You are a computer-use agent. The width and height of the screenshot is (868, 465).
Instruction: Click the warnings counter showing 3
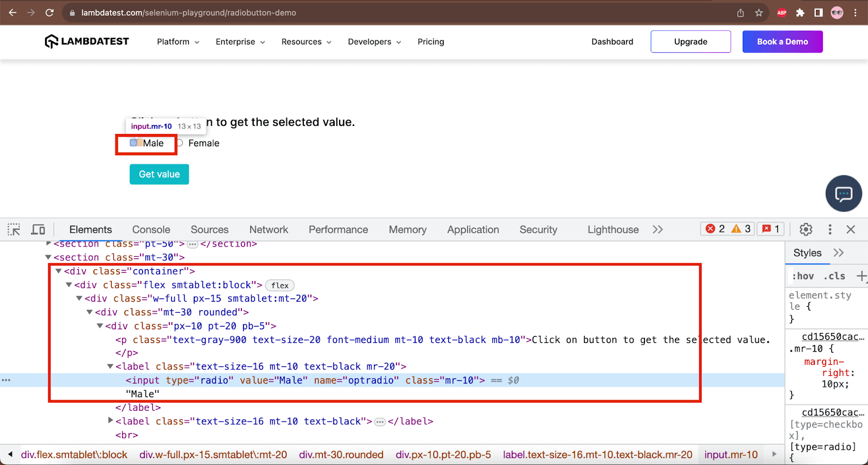(x=741, y=229)
